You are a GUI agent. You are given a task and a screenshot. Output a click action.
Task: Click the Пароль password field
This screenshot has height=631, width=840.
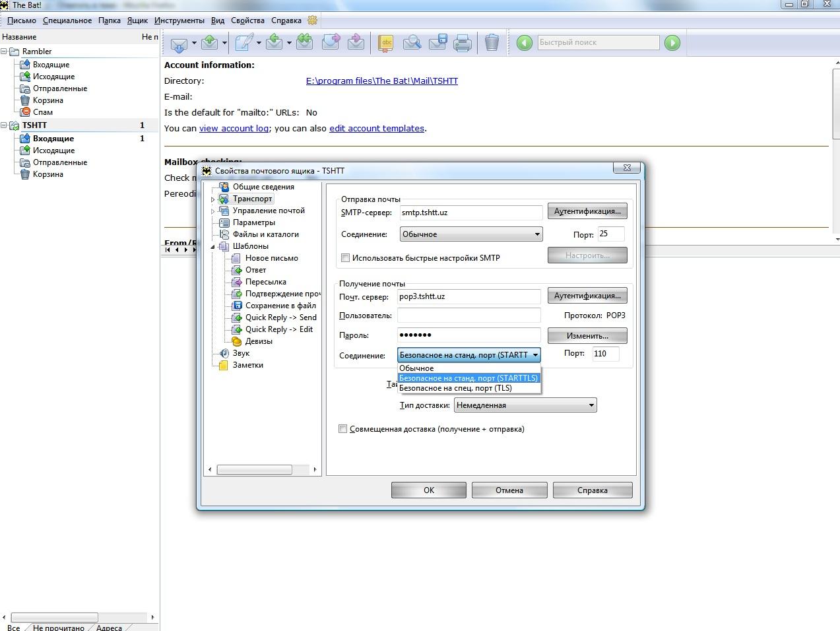[x=469, y=335]
